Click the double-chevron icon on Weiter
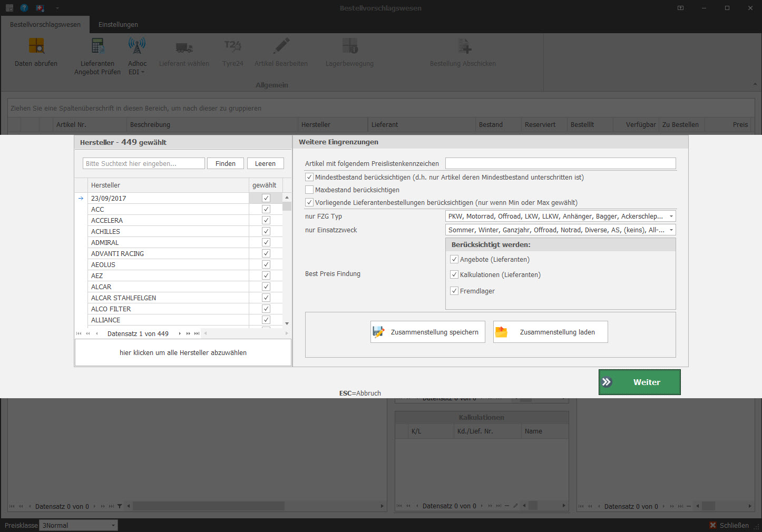762x532 pixels. click(x=607, y=382)
